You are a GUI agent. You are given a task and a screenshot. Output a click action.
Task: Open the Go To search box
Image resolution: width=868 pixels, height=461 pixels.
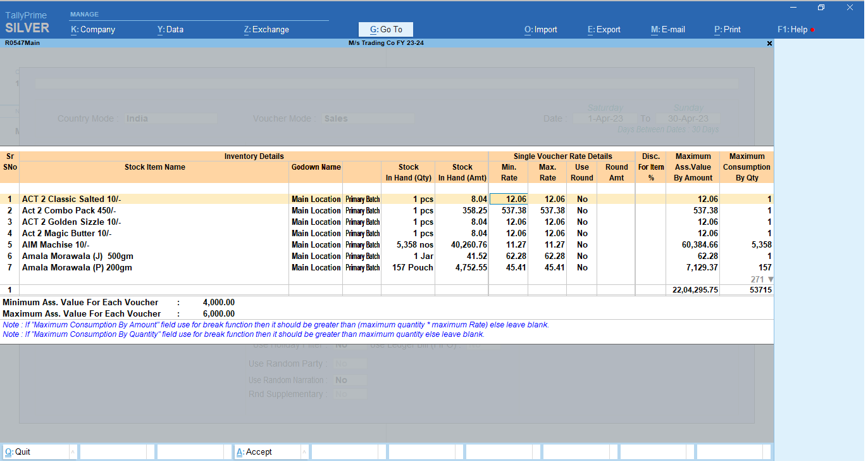tap(385, 29)
